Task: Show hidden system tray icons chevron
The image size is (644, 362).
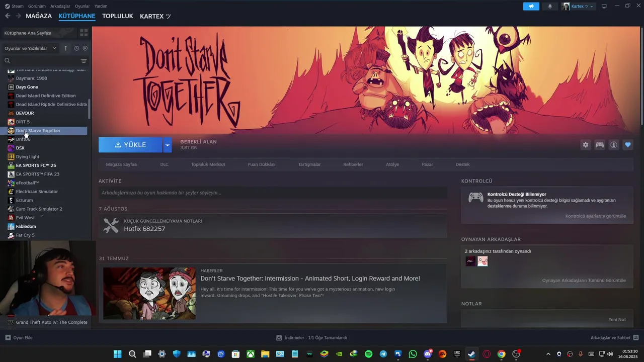Action: pos(548,354)
